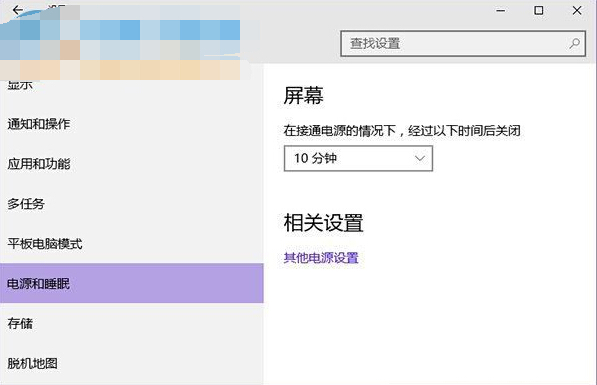Maximize the settings window

(538, 10)
